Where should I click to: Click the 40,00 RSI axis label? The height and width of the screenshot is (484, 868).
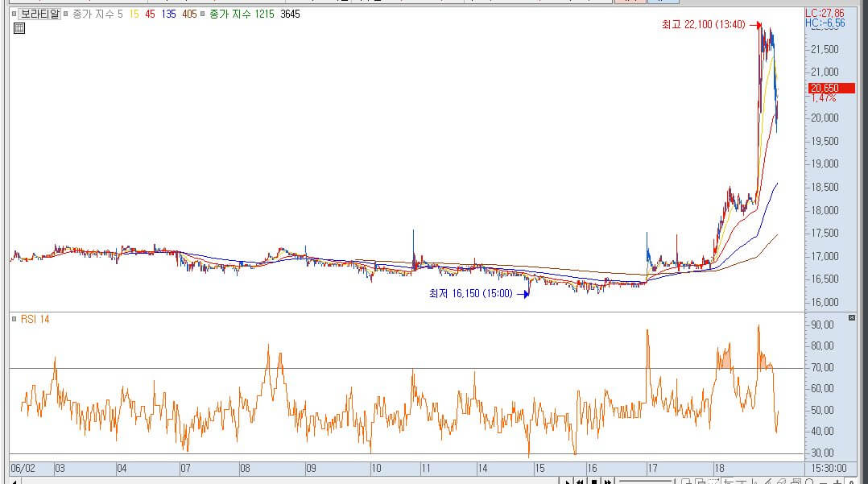click(823, 432)
